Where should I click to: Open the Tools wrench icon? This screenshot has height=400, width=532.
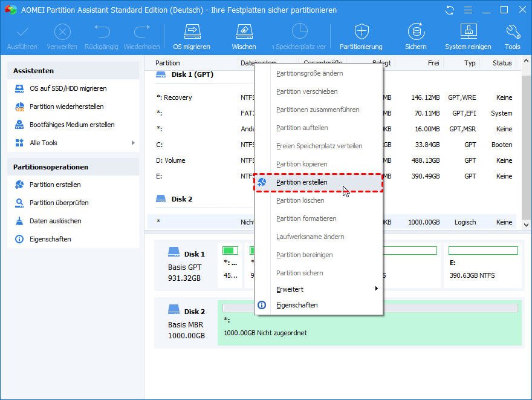click(513, 31)
